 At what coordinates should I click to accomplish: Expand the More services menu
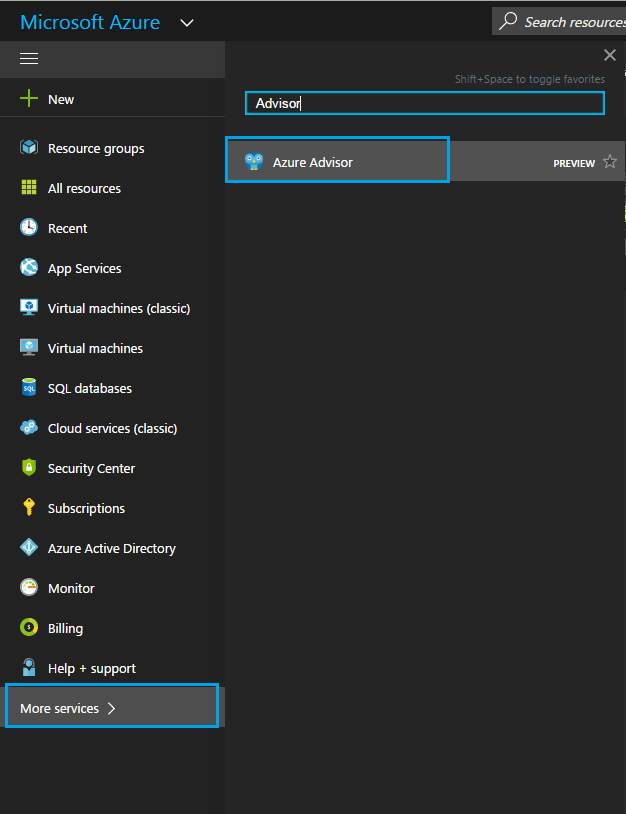(x=111, y=708)
